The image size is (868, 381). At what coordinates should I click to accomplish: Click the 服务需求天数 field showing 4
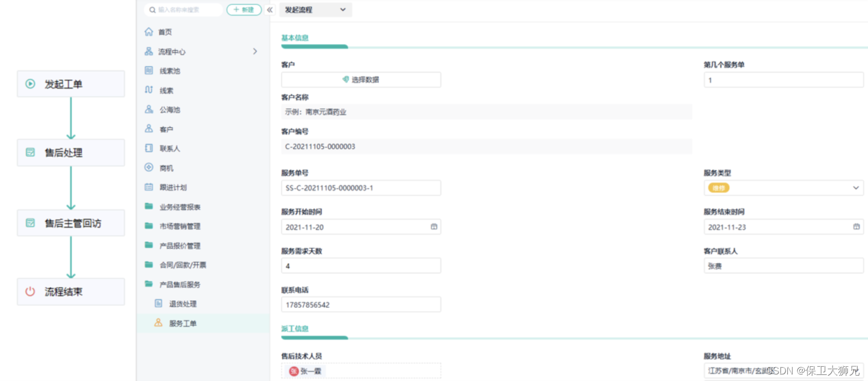[361, 266]
